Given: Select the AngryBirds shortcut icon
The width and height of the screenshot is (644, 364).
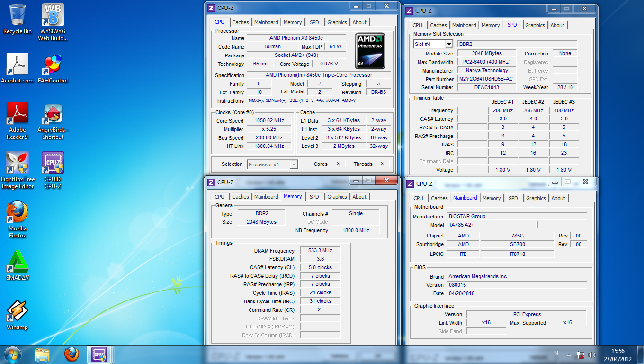Looking at the screenshot, I should [53, 121].
